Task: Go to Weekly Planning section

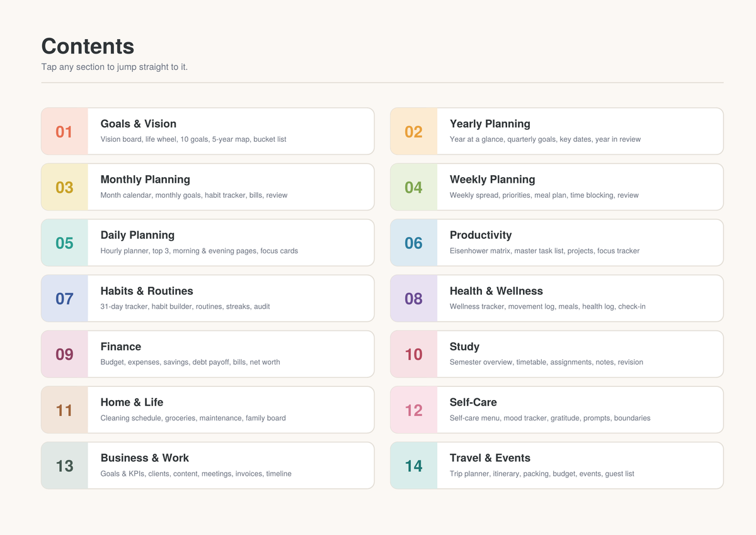Action: click(557, 187)
